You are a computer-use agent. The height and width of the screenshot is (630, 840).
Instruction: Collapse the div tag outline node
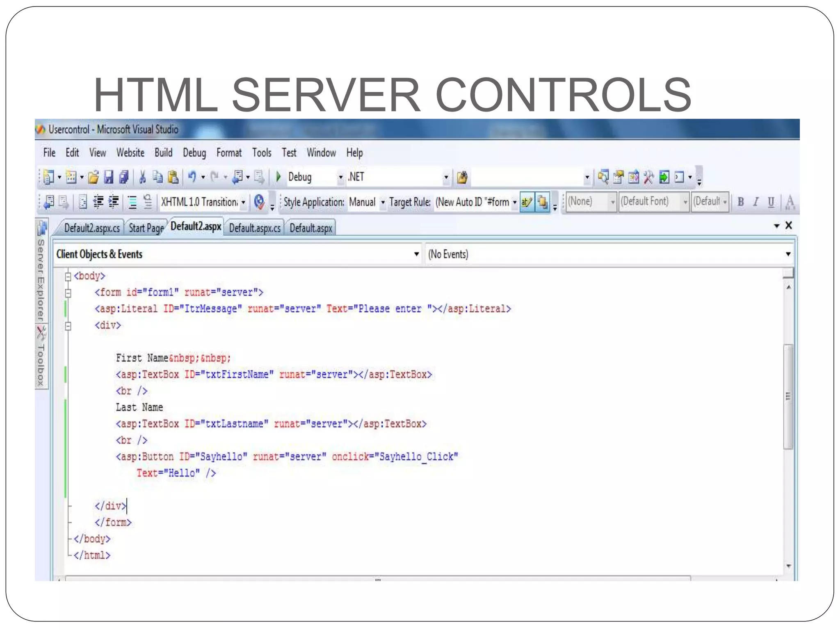[x=68, y=326]
